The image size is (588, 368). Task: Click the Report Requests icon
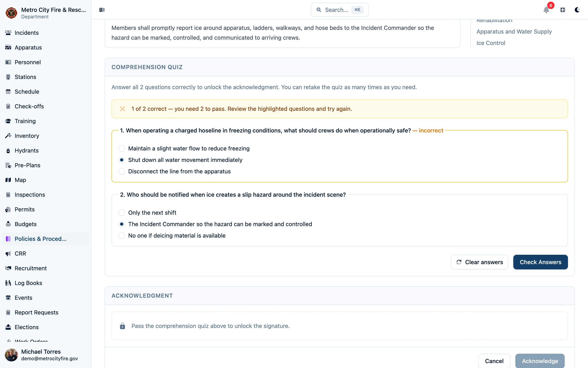pyautogui.click(x=8, y=313)
